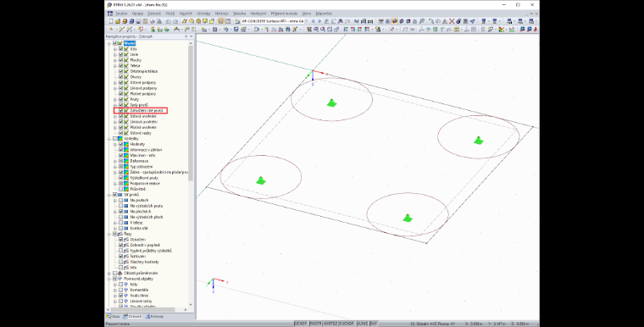Click the pin navigator panel icon
Screen dimensions: 644x327
coord(186,36)
